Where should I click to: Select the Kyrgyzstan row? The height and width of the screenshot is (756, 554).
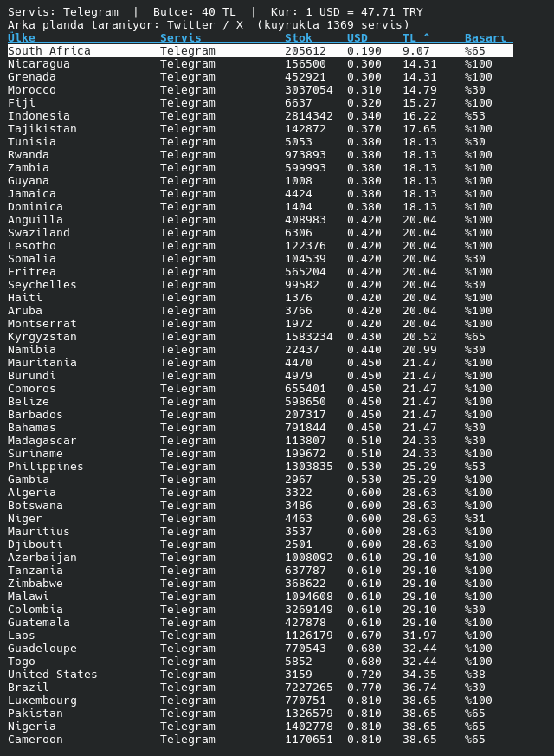click(261, 337)
